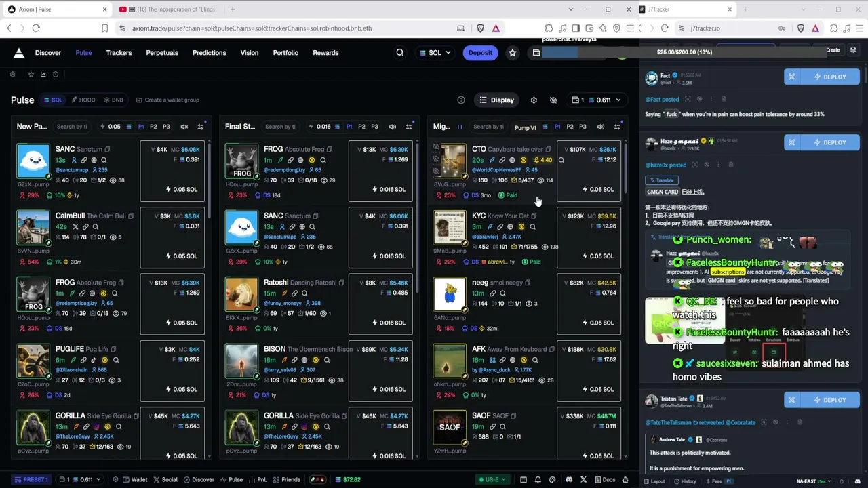The image size is (868, 488).
Task: Pause the Migrated column feed
Action: coord(460,127)
